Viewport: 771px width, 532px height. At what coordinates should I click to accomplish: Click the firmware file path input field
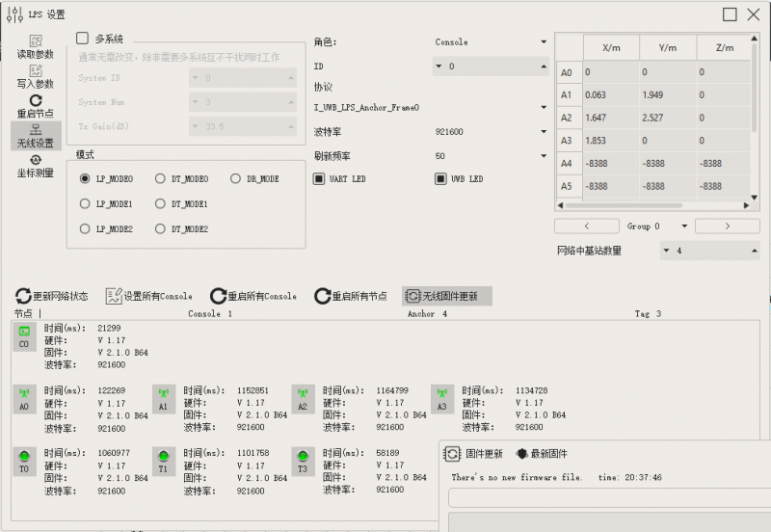609,498
